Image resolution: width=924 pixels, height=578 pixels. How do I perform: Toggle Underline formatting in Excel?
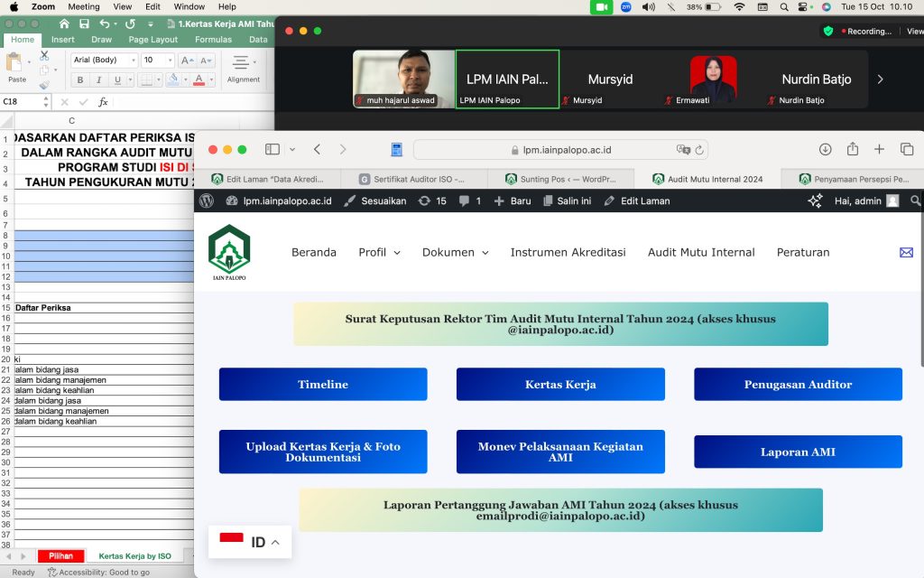[x=118, y=79]
